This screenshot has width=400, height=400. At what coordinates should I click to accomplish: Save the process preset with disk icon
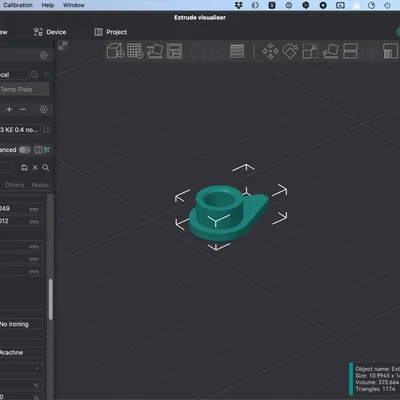pos(24,168)
